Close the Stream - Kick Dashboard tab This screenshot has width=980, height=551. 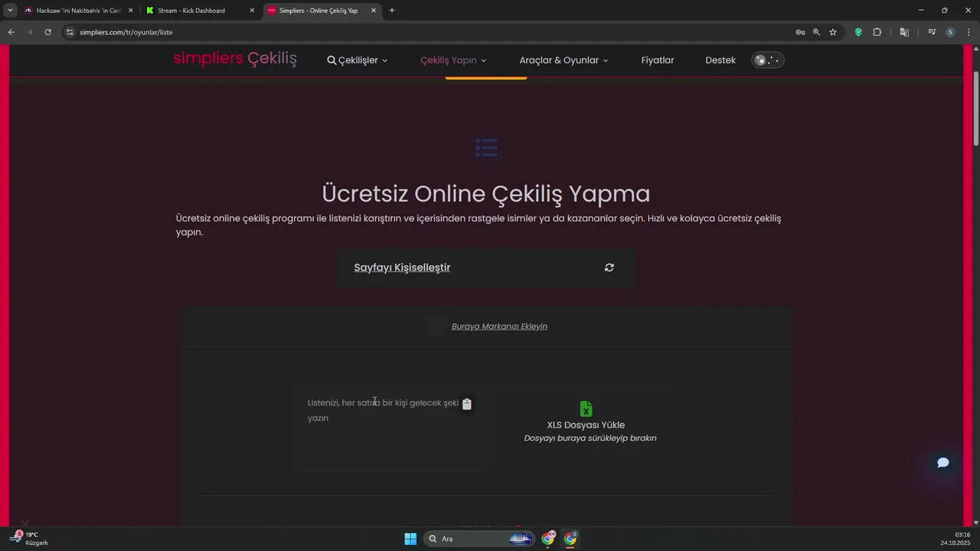252,11
